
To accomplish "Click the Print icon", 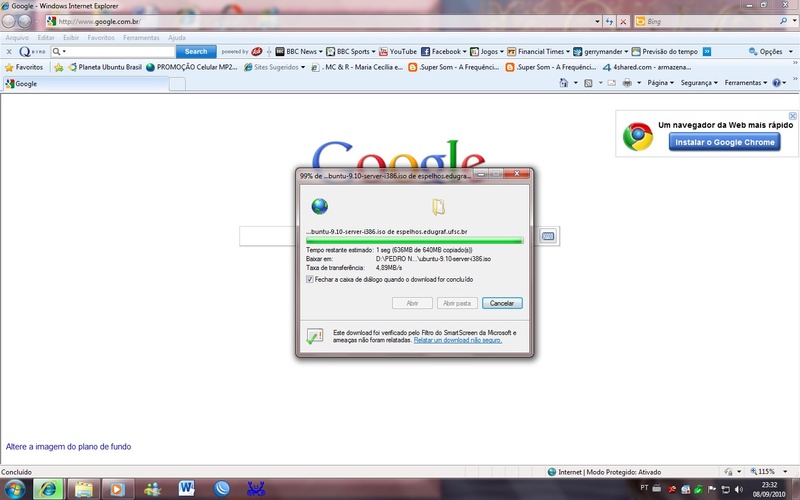I will (x=627, y=83).
